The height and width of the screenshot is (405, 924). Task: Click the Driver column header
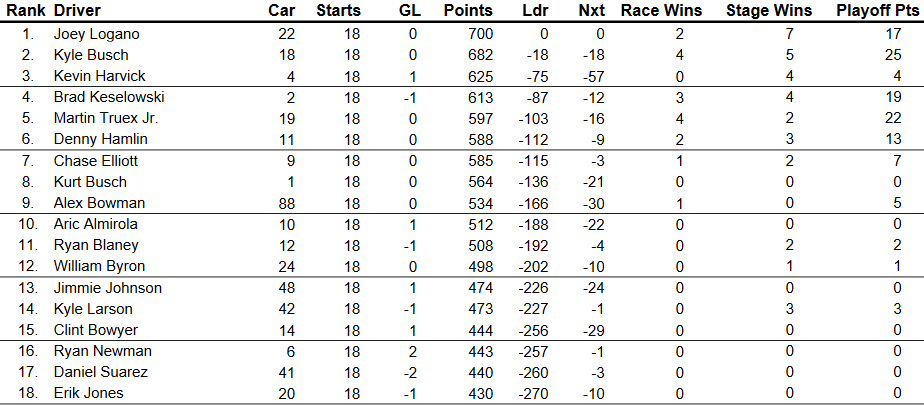point(76,11)
